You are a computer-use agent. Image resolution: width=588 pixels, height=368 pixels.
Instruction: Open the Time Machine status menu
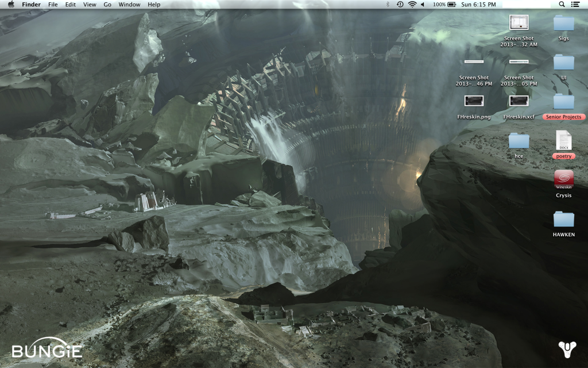[400, 5]
